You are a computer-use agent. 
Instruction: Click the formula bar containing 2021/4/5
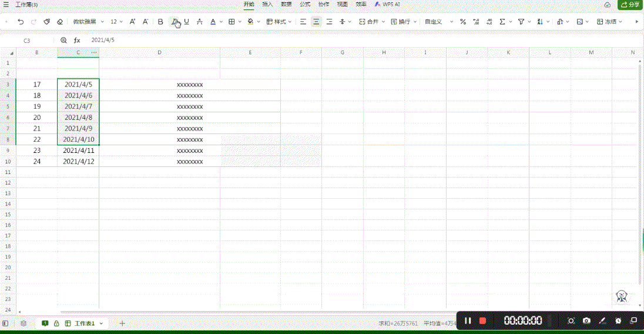364,40
